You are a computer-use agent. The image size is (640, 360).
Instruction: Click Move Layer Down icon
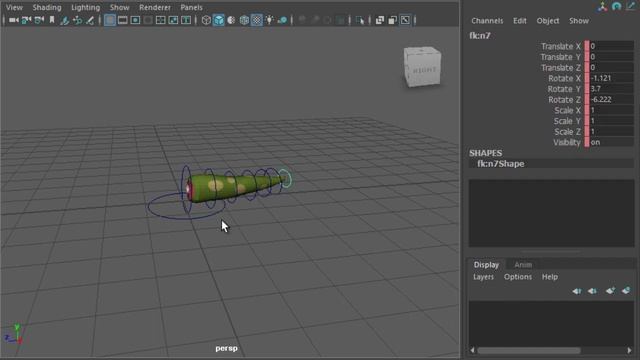pos(592,291)
